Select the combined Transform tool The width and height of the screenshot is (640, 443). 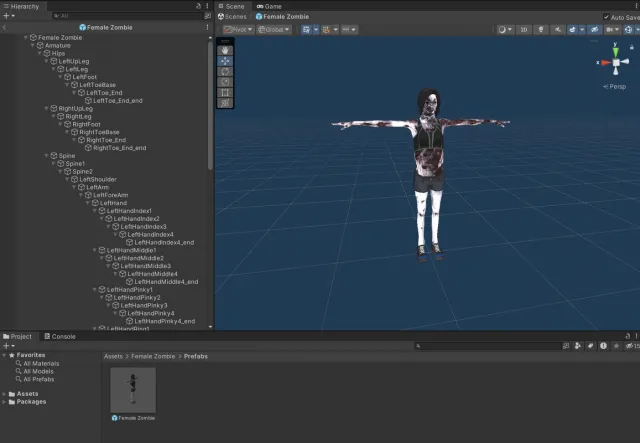click(225, 103)
